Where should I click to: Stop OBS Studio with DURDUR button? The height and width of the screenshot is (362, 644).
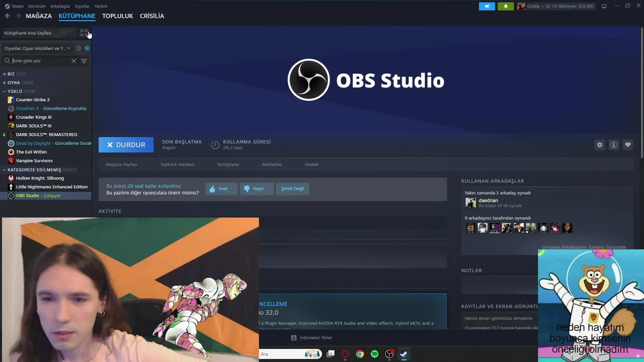(126, 145)
